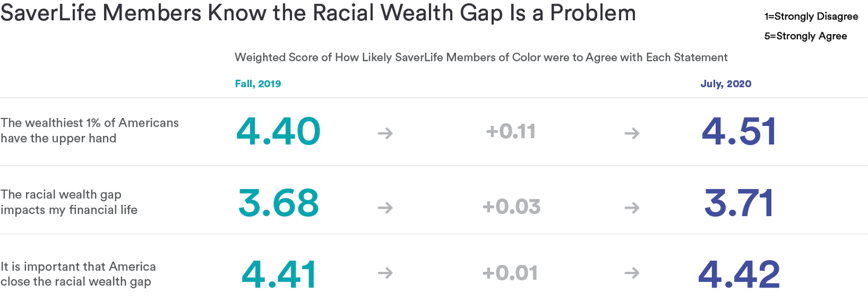
Task: Click the "Fall, 2019" column header
Action: coord(258,84)
